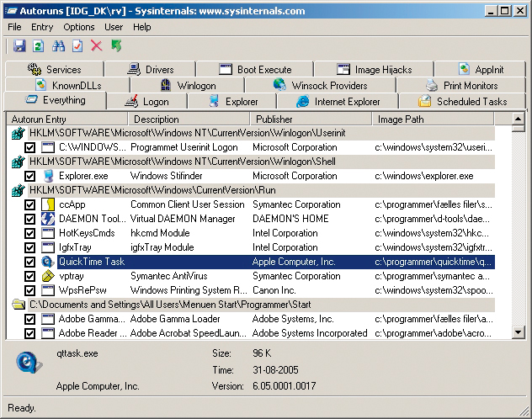Open the Print Monitors tab
The image size is (532, 419).
[x=461, y=85]
